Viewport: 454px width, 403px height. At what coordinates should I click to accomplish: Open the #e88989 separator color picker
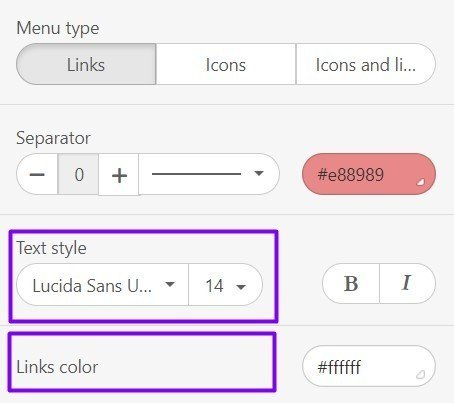click(x=369, y=174)
